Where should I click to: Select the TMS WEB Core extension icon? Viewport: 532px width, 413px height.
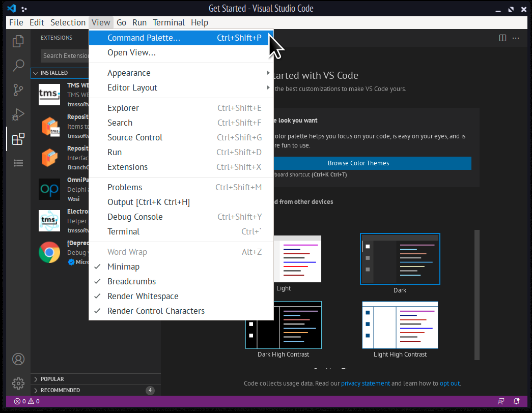(49, 94)
